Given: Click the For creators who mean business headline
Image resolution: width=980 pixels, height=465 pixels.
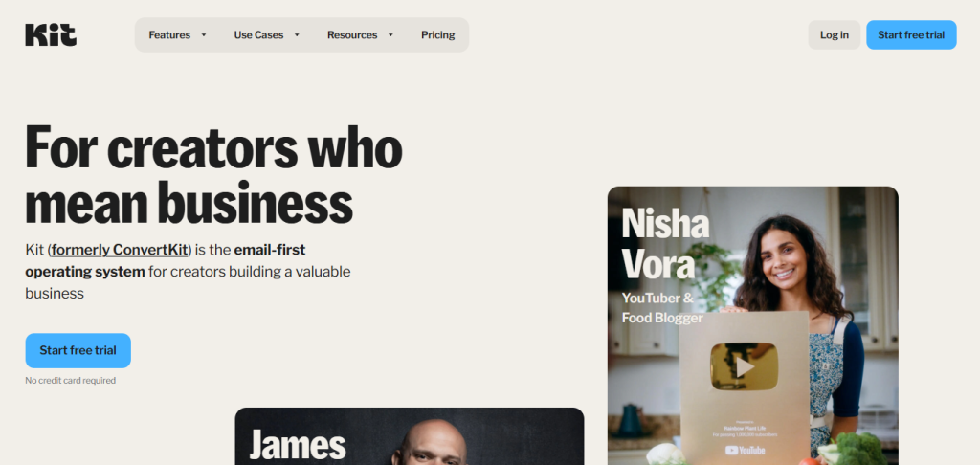Looking at the screenshot, I should pyautogui.click(x=213, y=175).
